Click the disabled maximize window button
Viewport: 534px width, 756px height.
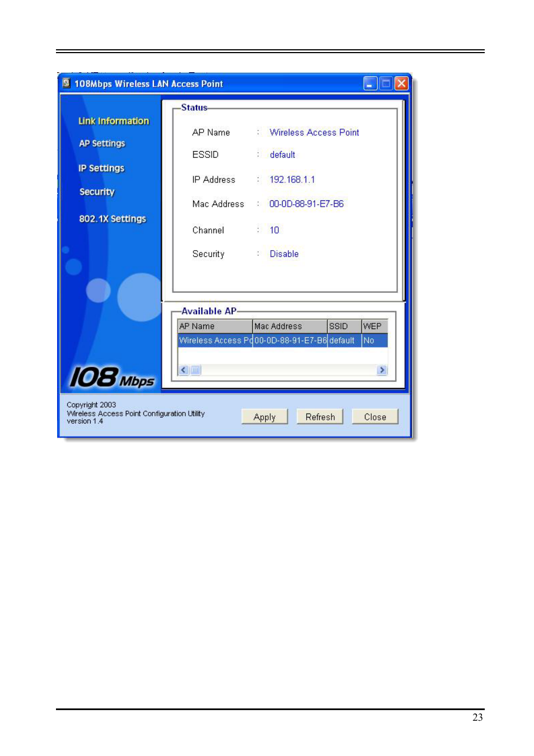click(386, 83)
